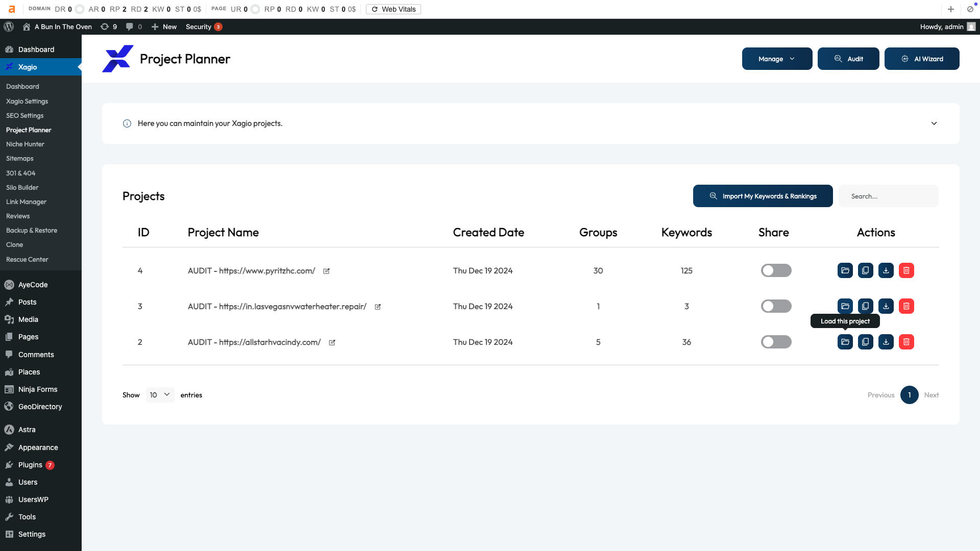Open GeoDirectory in sidebar
Image resolution: width=980 pixels, height=551 pixels.
(x=40, y=407)
